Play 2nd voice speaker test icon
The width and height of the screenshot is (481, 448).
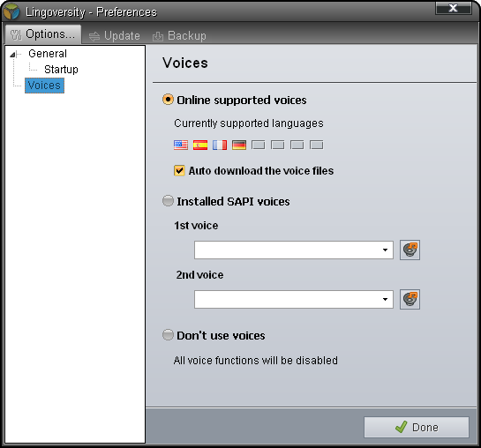[x=410, y=299]
